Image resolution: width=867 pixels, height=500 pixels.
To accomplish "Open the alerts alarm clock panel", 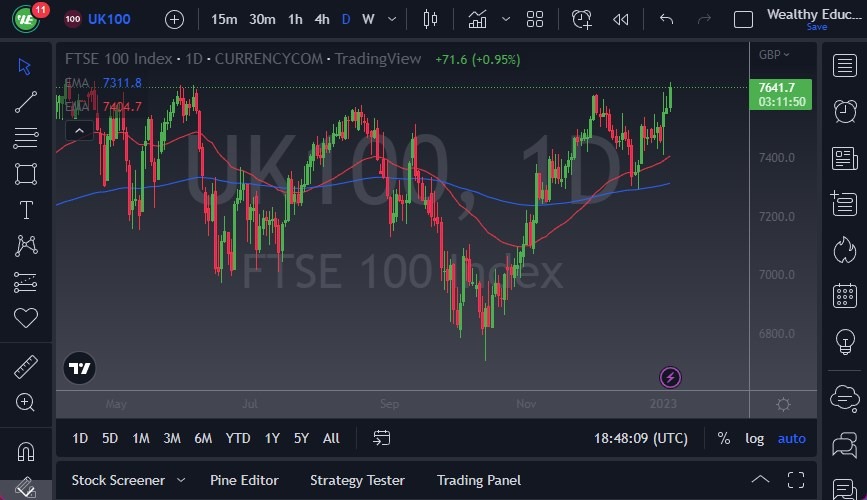I will point(845,111).
